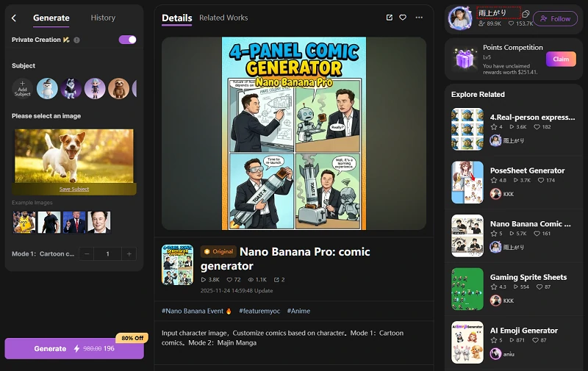The height and width of the screenshot is (371, 588).
Task: Click the Original badge
Action: coord(218,251)
